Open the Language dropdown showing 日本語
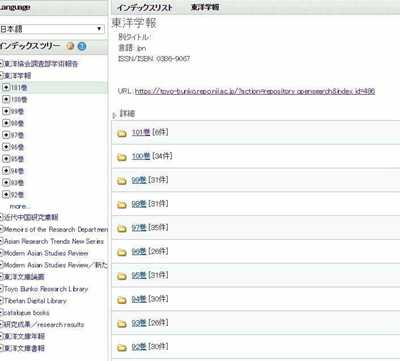400x361 pixels. click(x=52, y=29)
